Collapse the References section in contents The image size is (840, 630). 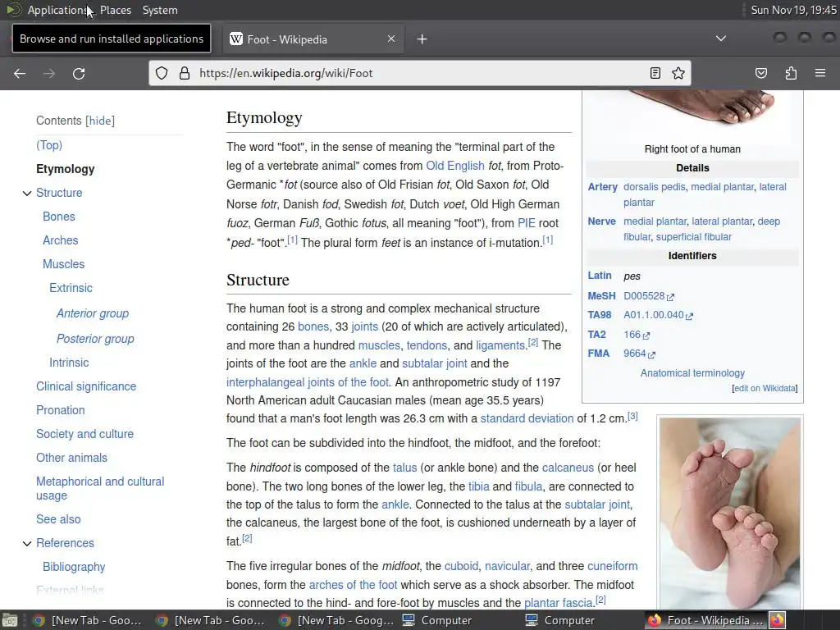tap(27, 543)
